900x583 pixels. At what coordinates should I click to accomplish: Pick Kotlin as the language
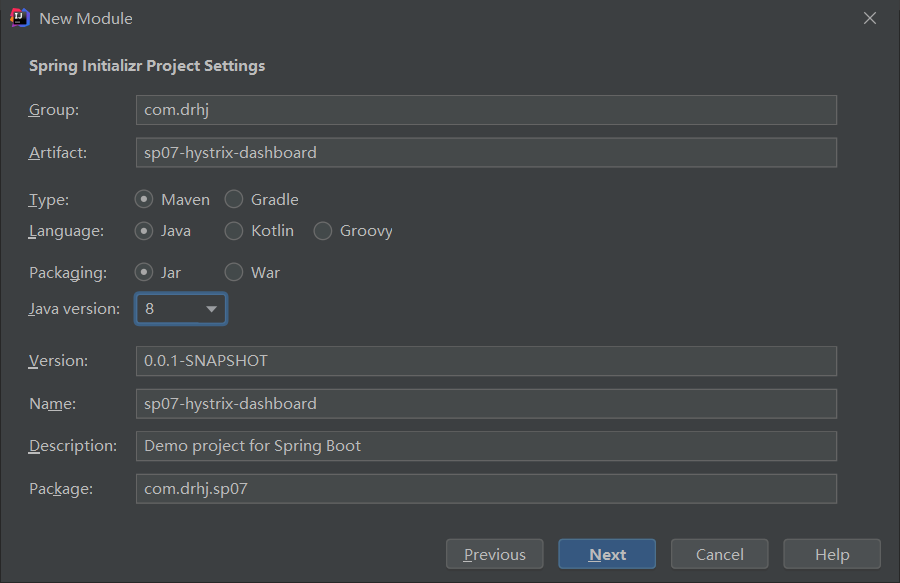click(x=234, y=231)
